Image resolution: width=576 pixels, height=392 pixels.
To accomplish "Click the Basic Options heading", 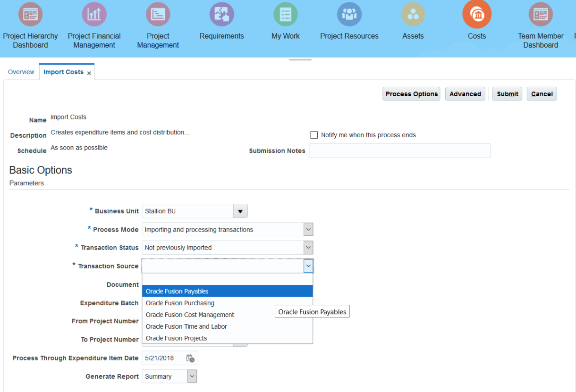I will pyautogui.click(x=41, y=170).
